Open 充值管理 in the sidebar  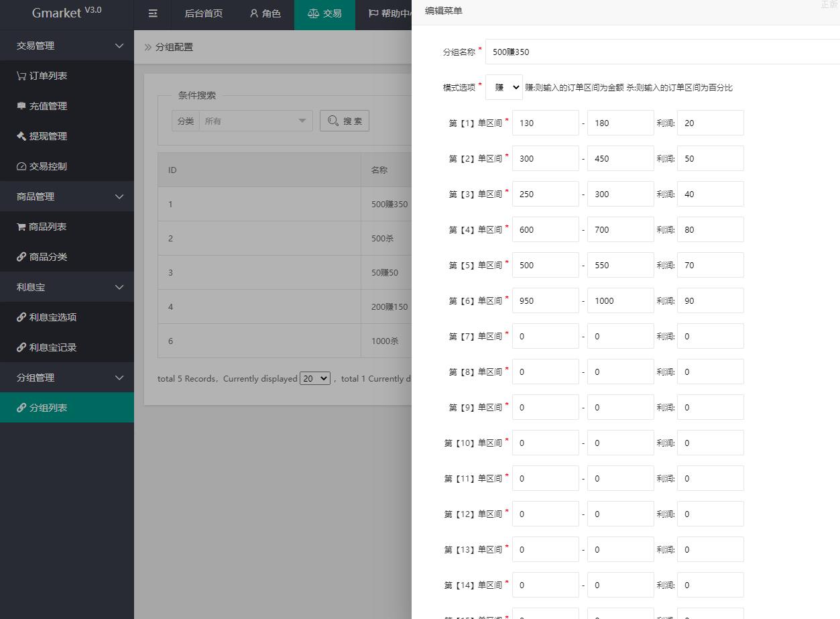point(42,106)
